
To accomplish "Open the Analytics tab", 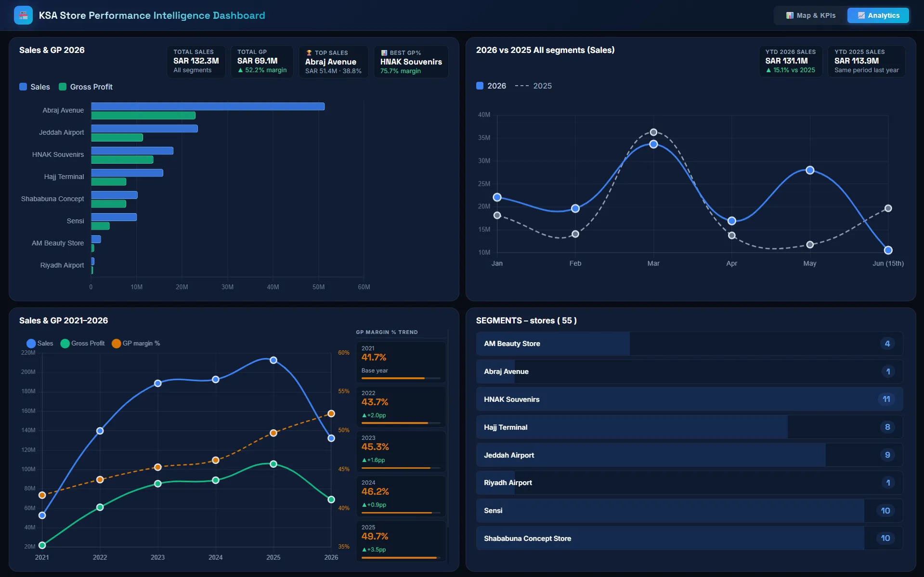I will (878, 15).
